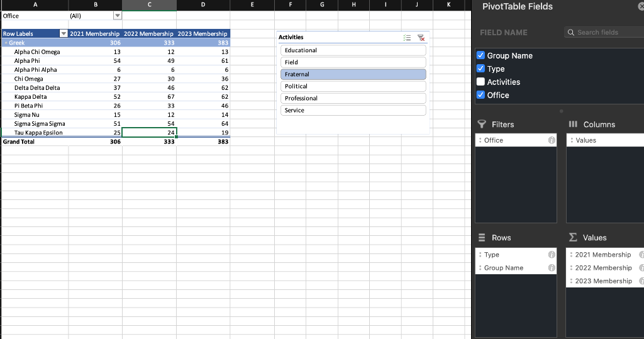Click the 2022 Membership header cell
Viewport: 644px width, 339px height.
150,34
